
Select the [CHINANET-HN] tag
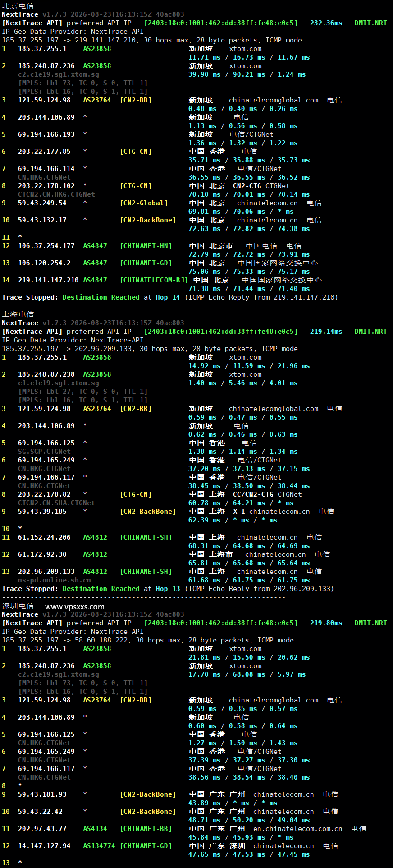(x=146, y=246)
